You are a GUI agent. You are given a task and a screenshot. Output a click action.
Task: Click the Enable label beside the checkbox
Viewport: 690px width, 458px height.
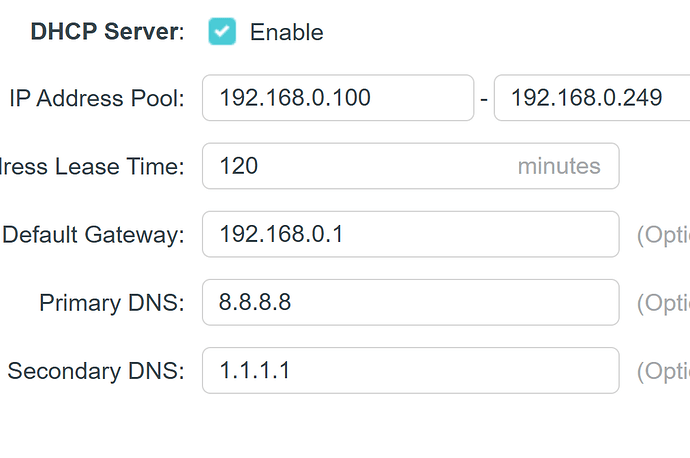click(286, 32)
